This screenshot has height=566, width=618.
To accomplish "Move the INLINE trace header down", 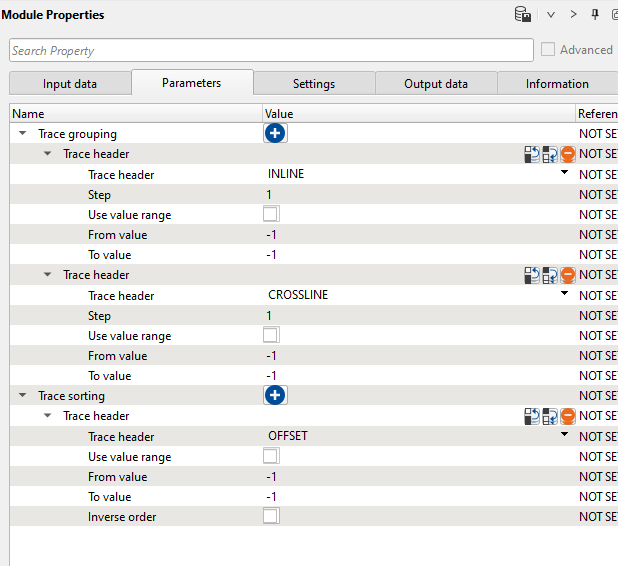I will click(x=549, y=154).
